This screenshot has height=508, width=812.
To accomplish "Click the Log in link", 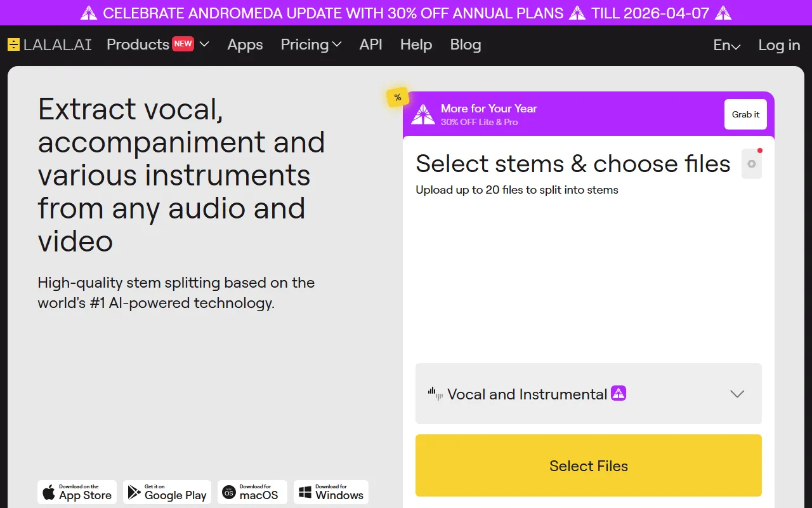I will click(779, 45).
